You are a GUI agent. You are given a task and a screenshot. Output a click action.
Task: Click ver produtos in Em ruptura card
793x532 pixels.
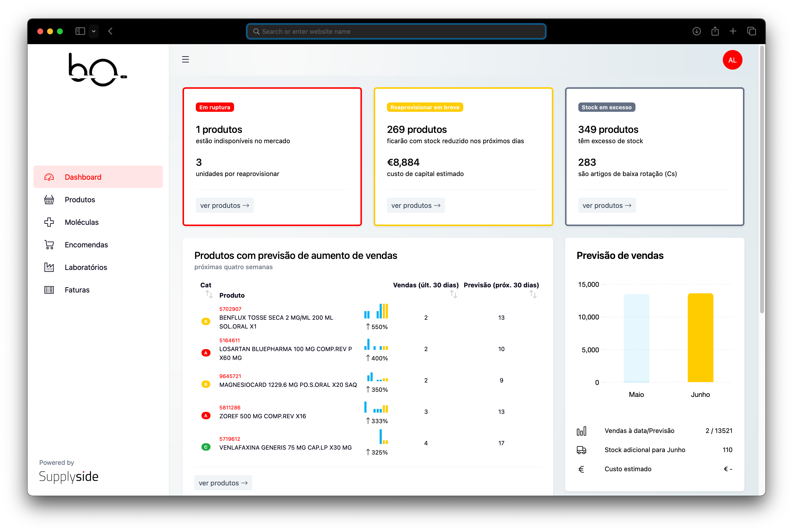[225, 205]
